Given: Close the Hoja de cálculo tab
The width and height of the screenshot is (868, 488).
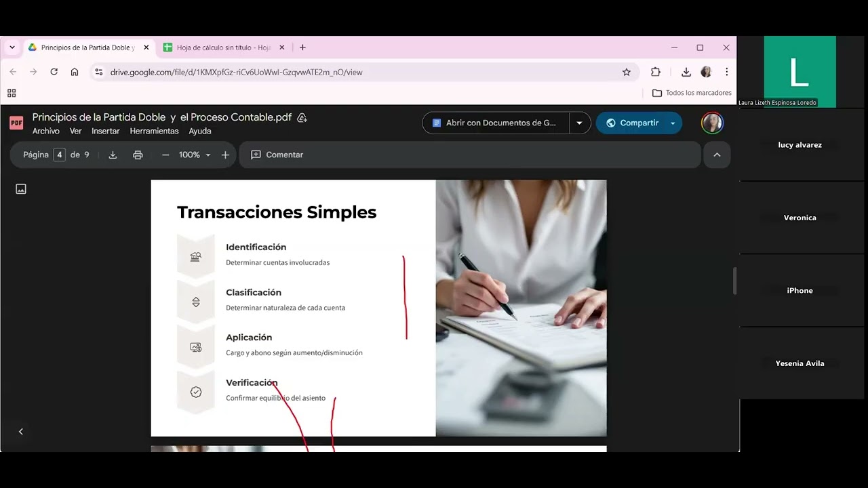Looking at the screenshot, I should (281, 47).
